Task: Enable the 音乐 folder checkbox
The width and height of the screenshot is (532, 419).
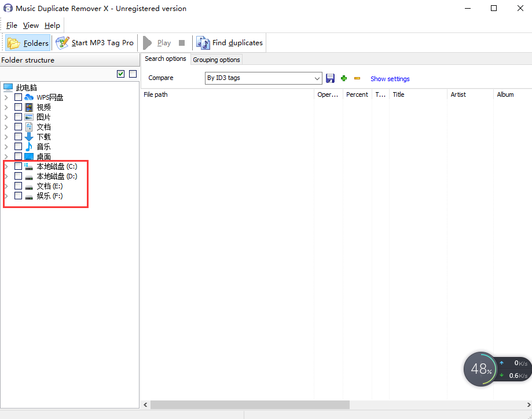Action: pos(19,147)
